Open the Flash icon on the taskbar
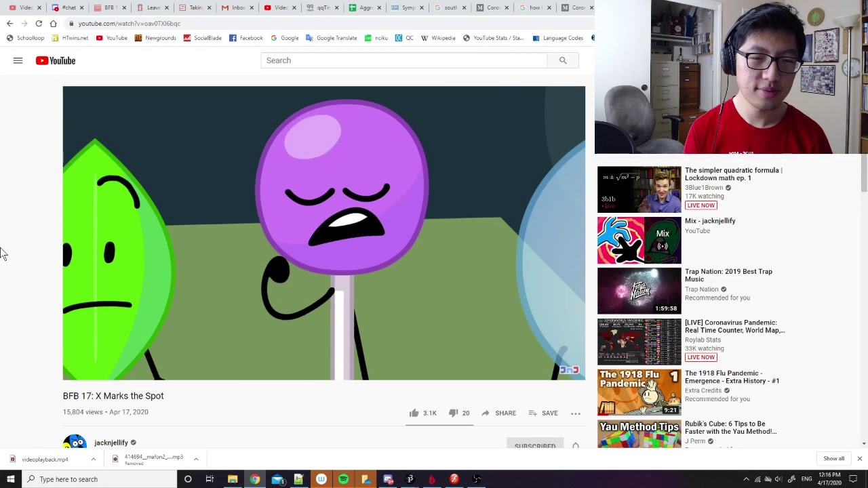The width and height of the screenshot is (868, 488). click(x=454, y=479)
